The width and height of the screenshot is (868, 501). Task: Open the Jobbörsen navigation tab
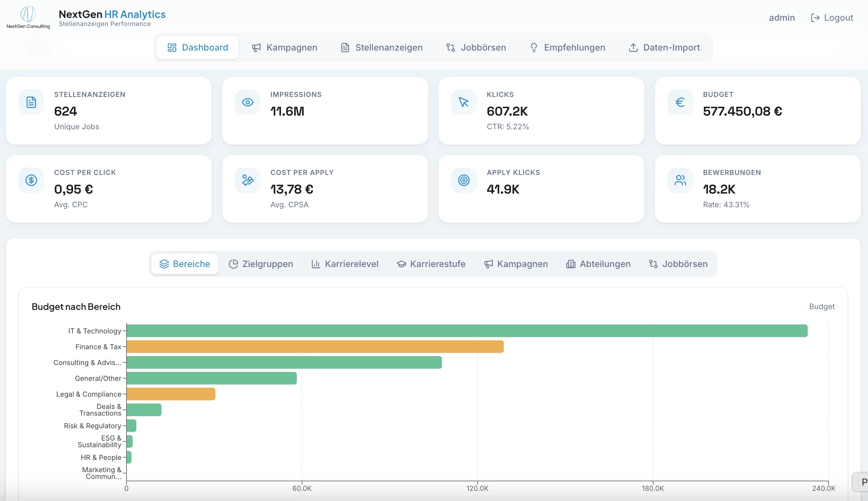click(476, 47)
